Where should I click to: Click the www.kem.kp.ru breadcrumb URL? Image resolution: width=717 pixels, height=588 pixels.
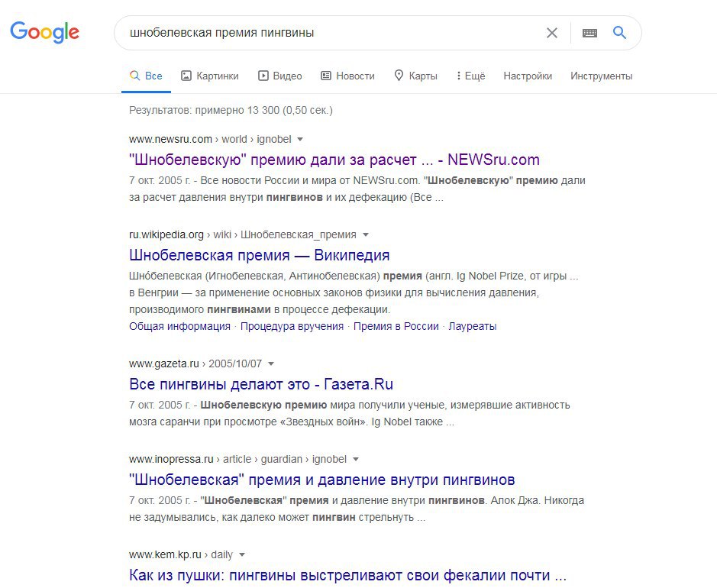click(x=165, y=554)
